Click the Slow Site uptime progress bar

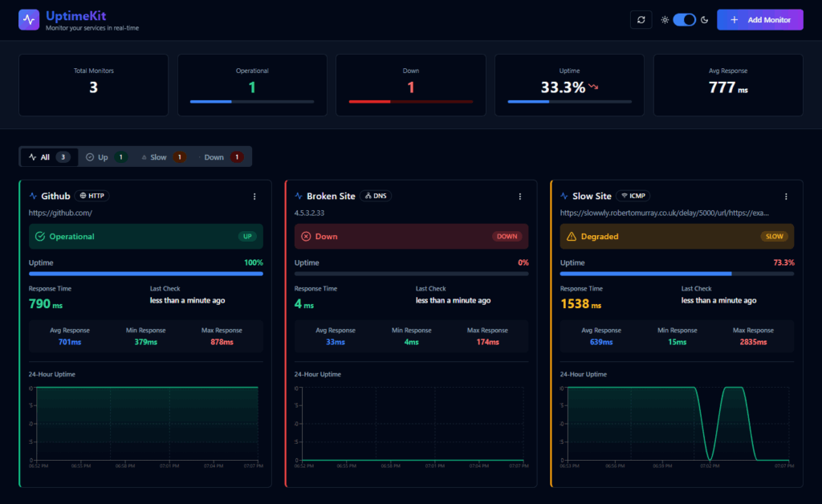(x=677, y=274)
